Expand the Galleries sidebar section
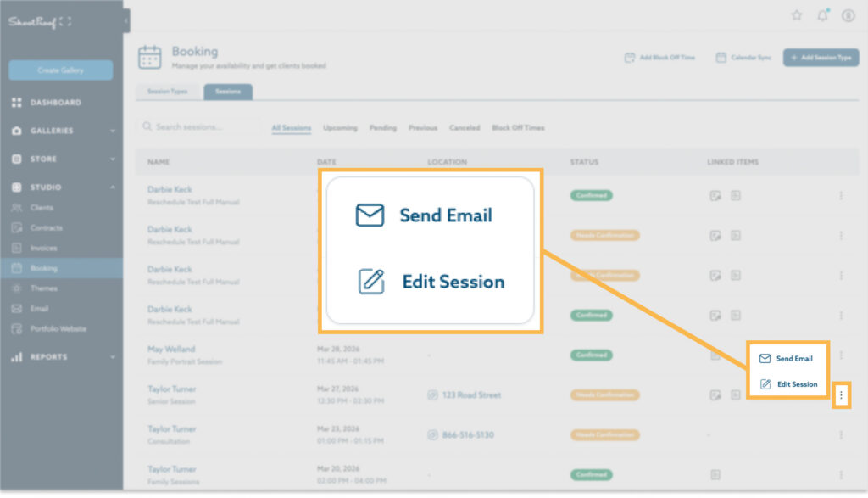The height and width of the screenshot is (498, 868). click(x=113, y=131)
